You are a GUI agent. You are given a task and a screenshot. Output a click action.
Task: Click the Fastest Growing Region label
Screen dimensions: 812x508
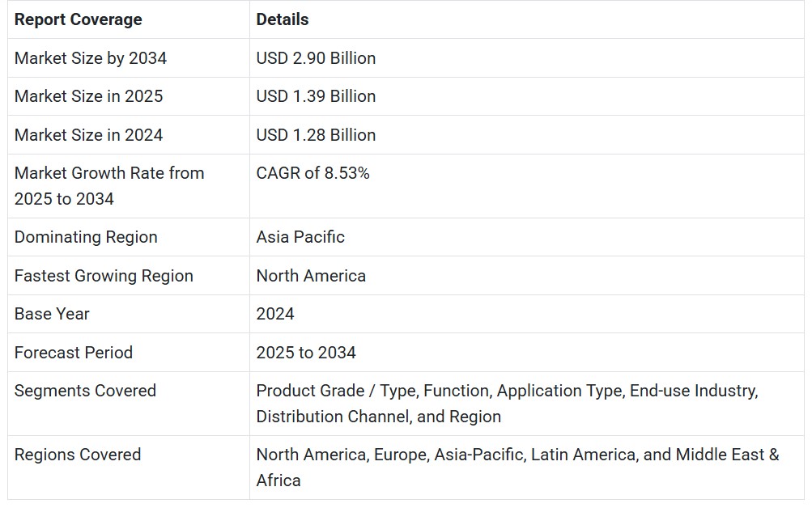point(104,276)
